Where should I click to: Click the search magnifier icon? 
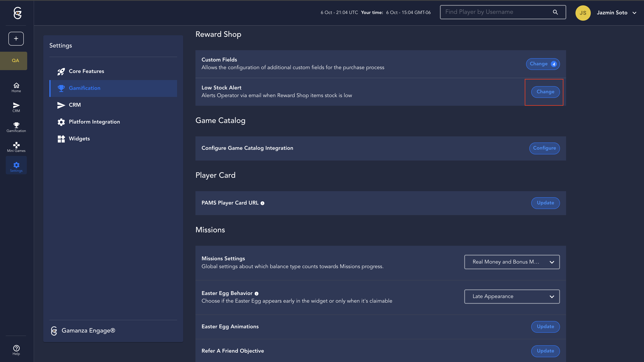point(555,12)
